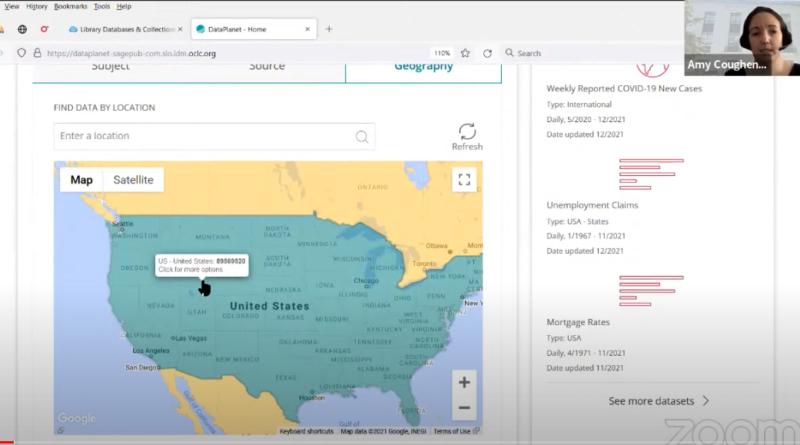Close the DataPlanet - Home tab
The width and height of the screenshot is (800, 445).
coord(306,29)
